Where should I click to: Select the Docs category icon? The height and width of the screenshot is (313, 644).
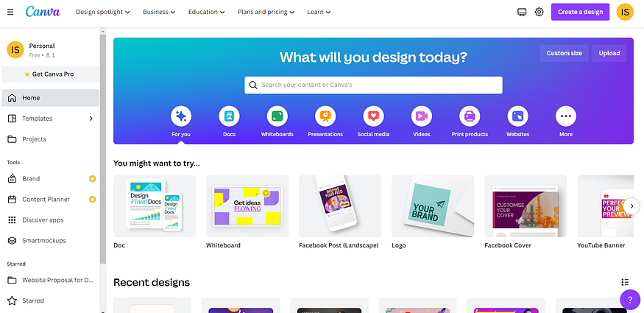pos(229,116)
